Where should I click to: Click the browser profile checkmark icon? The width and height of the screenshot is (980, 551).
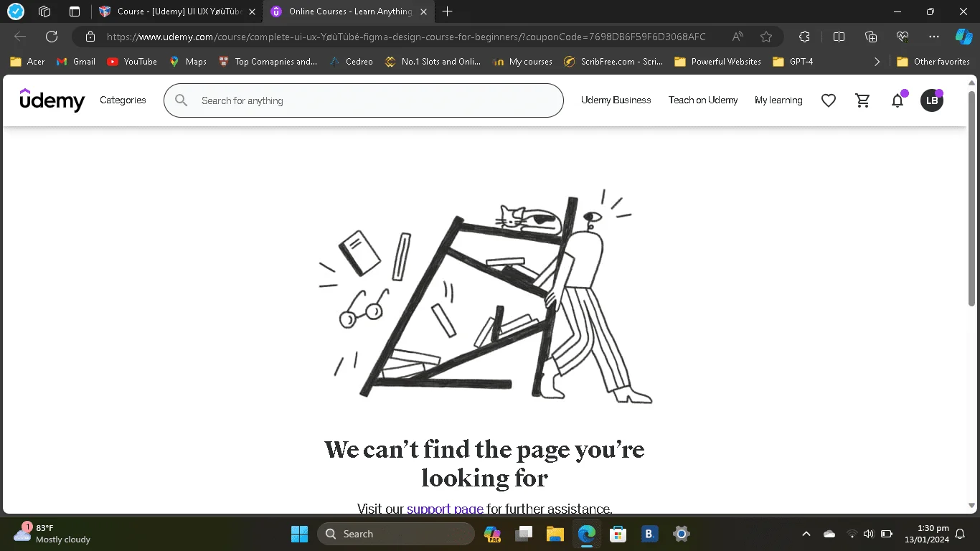pyautogui.click(x=15, y=11)
